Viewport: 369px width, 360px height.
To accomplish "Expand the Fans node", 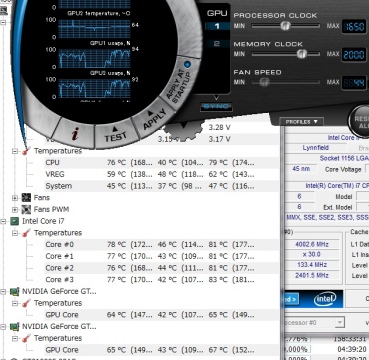I will coord(15,198).
